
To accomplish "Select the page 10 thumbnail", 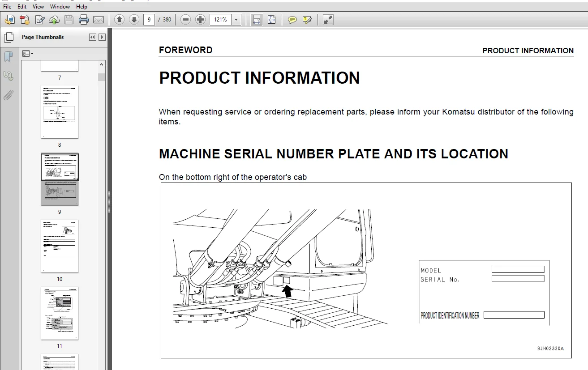I will coord(60,246).
